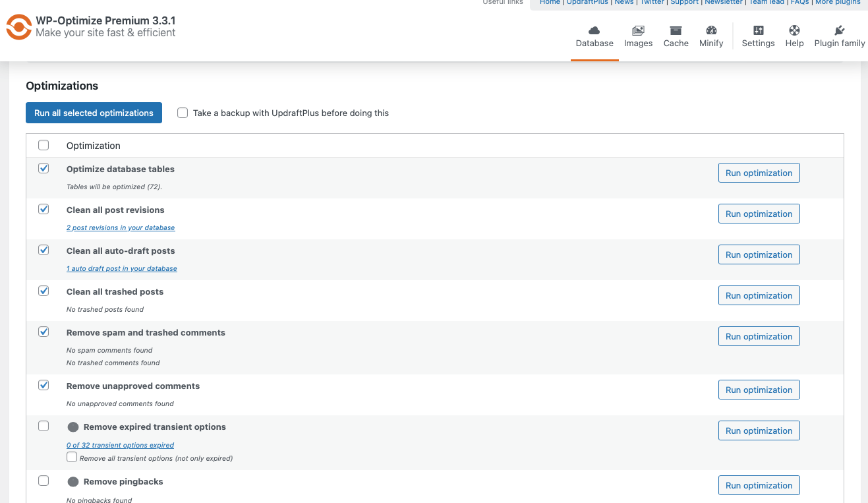The height and width of the screenshot is (503, 868).
Task: Open the Cache tab icon
Action: 676,30
